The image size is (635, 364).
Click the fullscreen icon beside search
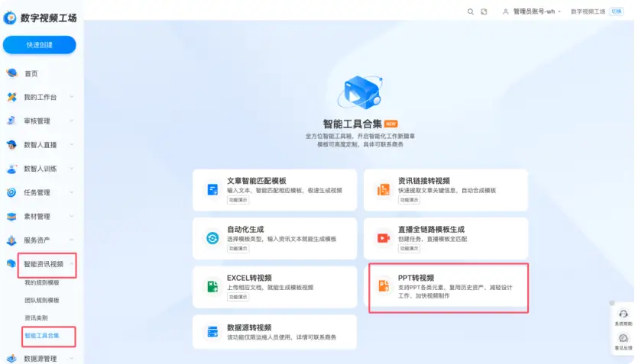coord(484,11)
